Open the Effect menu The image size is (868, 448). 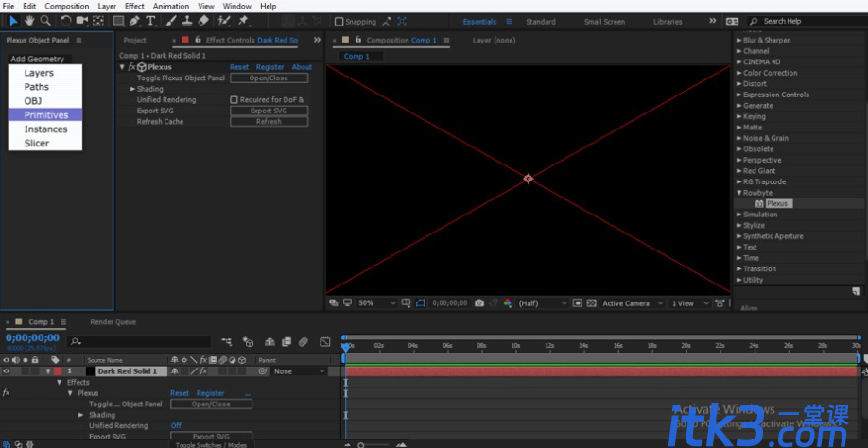click(x=134, y=6)
